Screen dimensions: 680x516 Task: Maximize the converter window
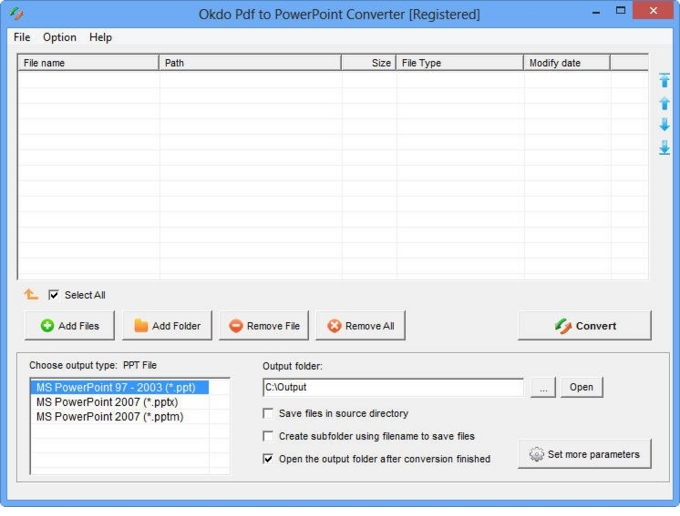pos(621,10)
